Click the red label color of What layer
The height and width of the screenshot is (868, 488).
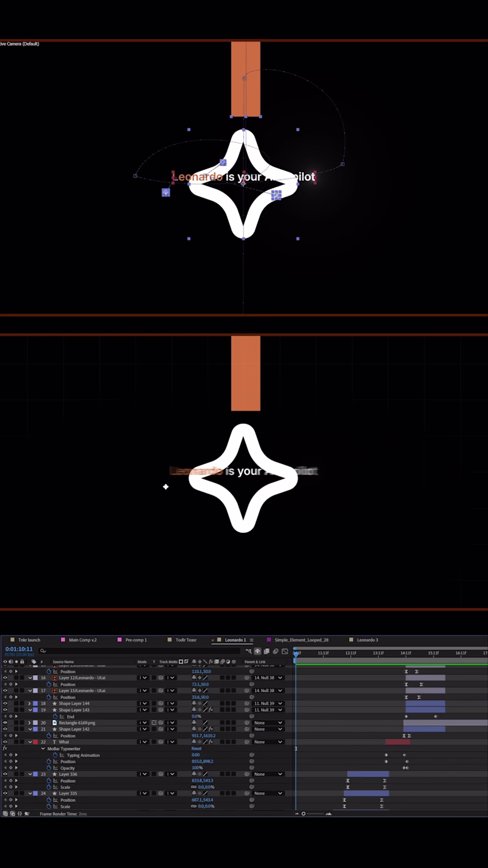[35, 742]
